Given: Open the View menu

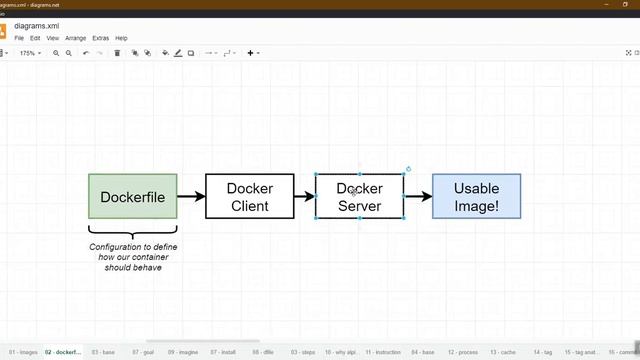Looking at the screenshot, I should click(53, 38).
